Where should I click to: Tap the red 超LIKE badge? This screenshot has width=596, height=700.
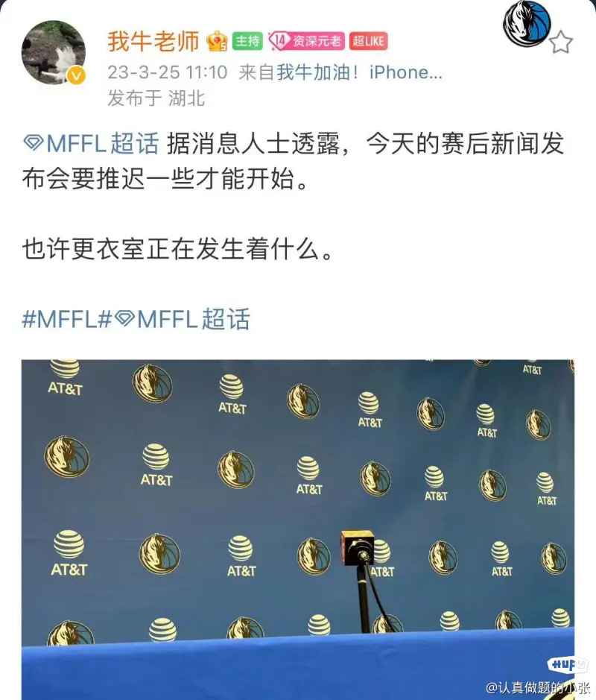[x=368, y=41]
